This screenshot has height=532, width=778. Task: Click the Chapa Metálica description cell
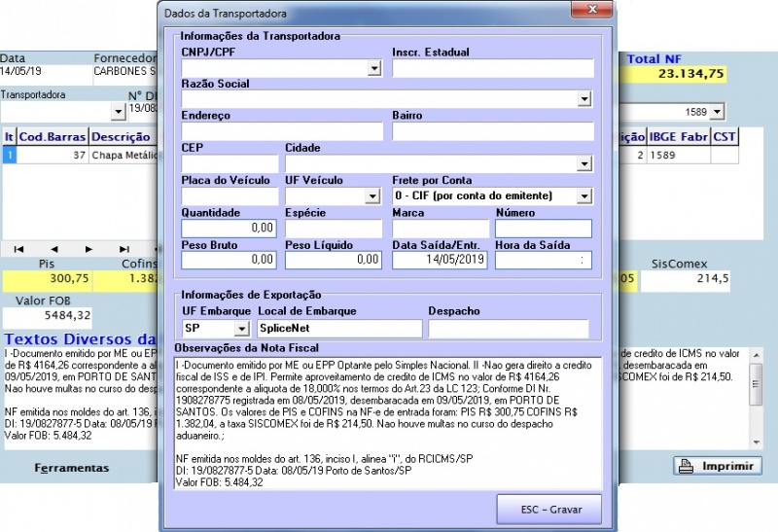124,156
